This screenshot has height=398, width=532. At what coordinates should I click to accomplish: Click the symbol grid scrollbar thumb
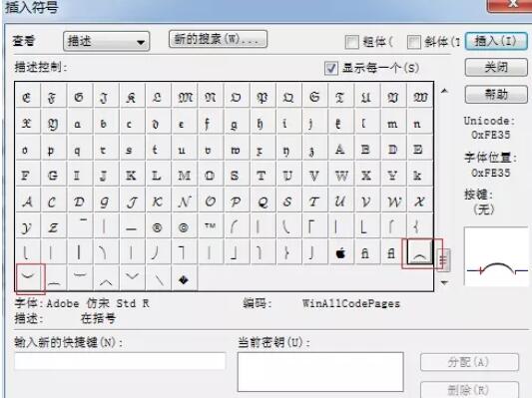tap(443, 260)
